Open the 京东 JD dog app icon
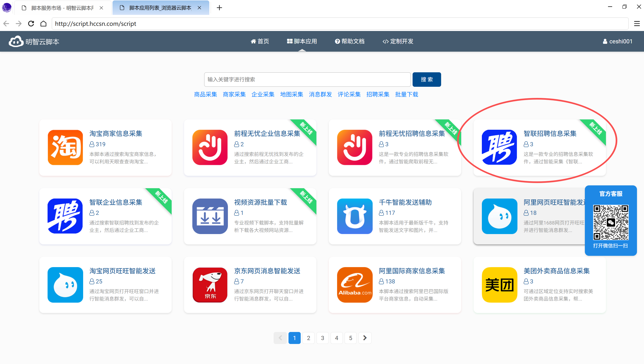 click(x=210, y=285)
